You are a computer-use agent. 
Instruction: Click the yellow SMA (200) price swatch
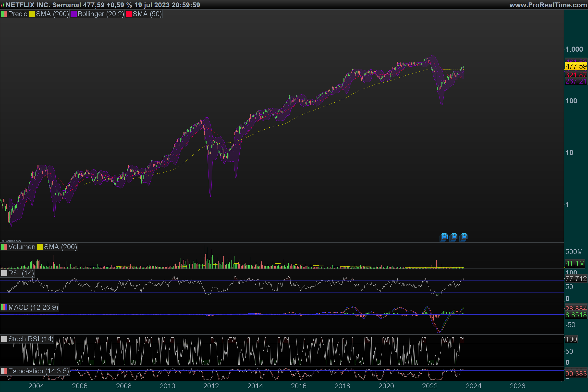point(32,14)
